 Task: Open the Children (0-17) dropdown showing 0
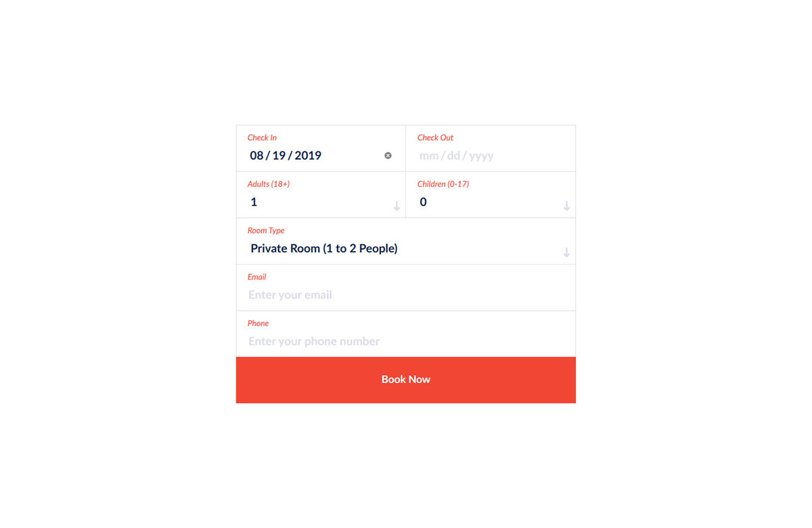coord(491,195)
